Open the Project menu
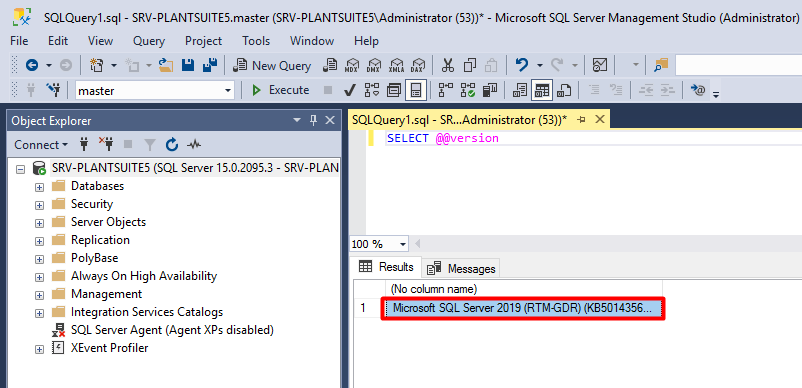This screenshot has height=388, width=802. click(x=204, y=41)
